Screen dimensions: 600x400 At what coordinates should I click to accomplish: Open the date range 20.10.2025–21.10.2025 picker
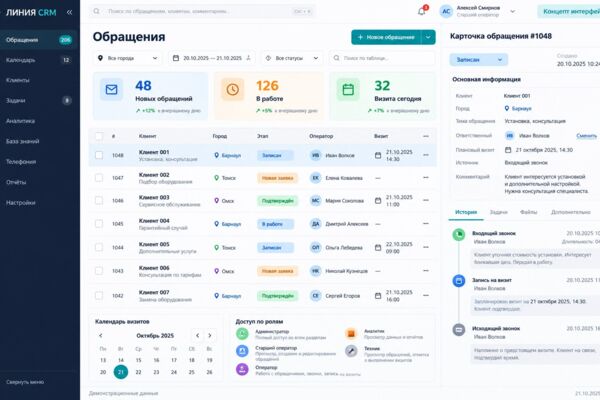coord(212,58)
